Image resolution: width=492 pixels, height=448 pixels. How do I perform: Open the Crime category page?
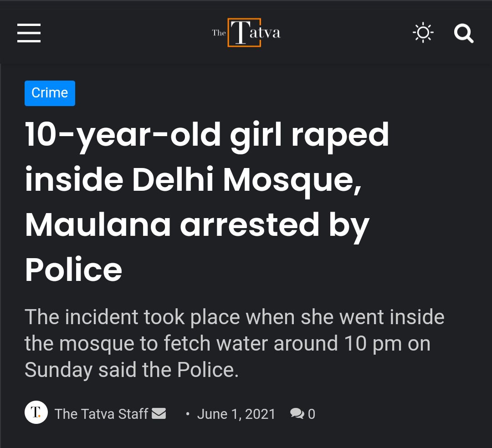click(x=50, y=93)
